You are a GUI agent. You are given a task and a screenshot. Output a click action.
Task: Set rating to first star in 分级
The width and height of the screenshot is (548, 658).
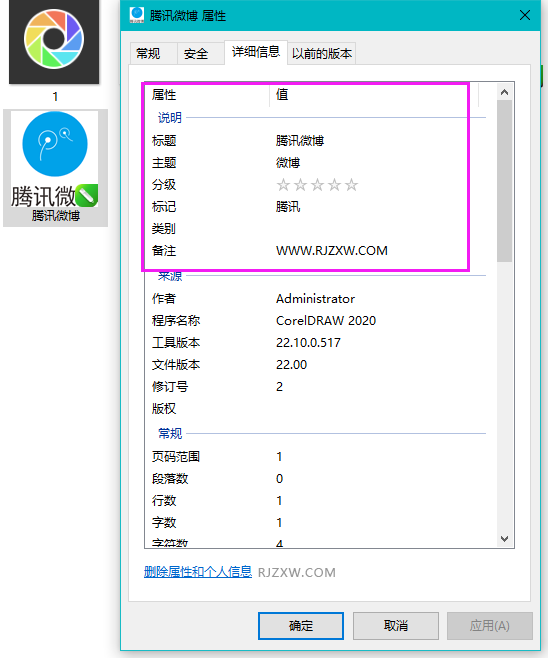click(284, 185)
